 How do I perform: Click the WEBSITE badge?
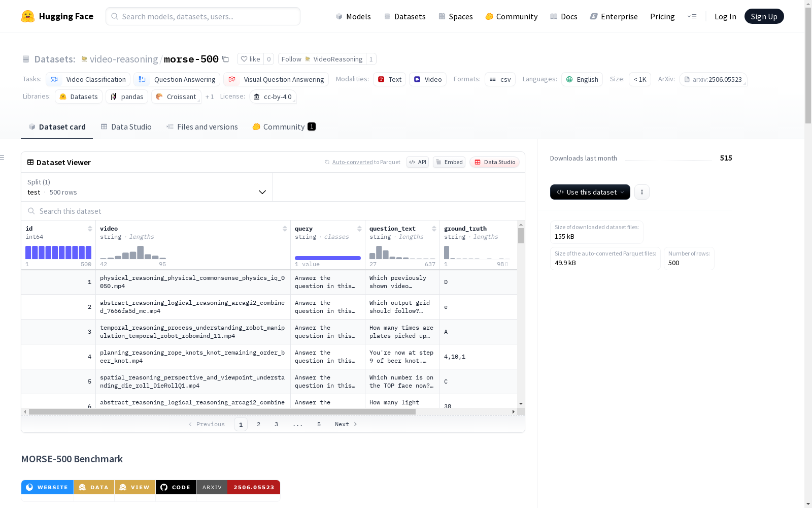pos(47,487)
